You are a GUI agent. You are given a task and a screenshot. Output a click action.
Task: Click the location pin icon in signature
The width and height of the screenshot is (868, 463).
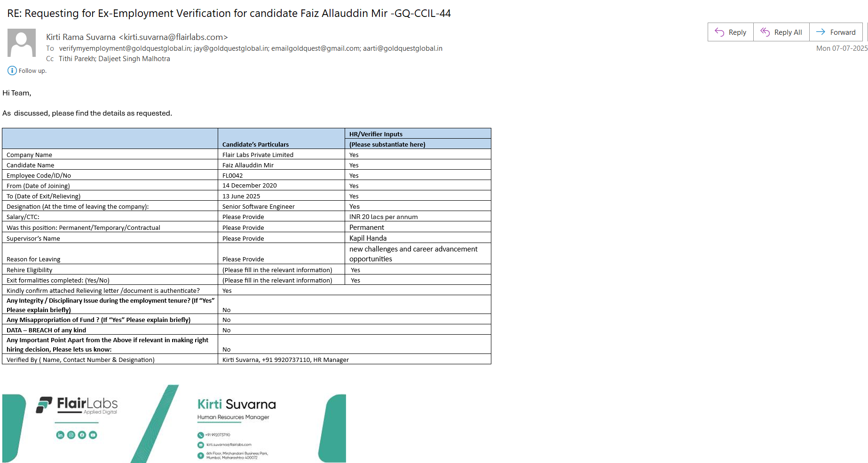[201, 455]
